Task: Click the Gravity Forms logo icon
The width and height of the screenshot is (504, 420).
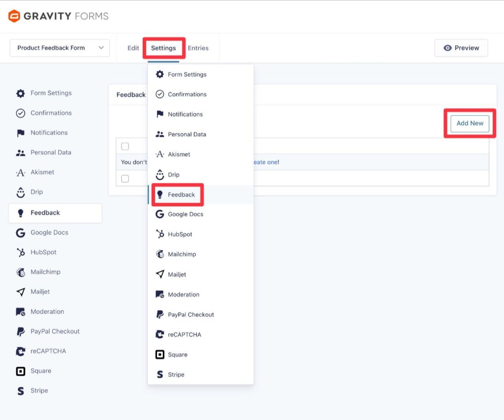Action: [x=14, y=16]
